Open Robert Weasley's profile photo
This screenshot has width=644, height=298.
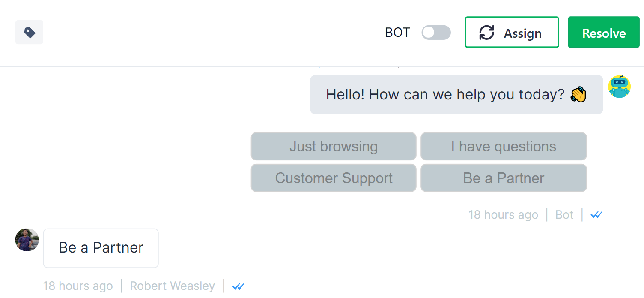click(x=27, y=240)
